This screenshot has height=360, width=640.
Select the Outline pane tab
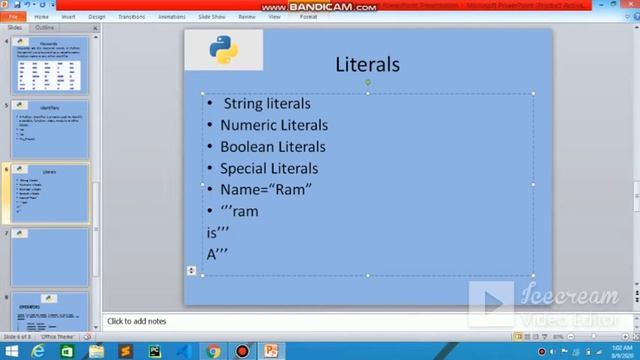(44, 27)
